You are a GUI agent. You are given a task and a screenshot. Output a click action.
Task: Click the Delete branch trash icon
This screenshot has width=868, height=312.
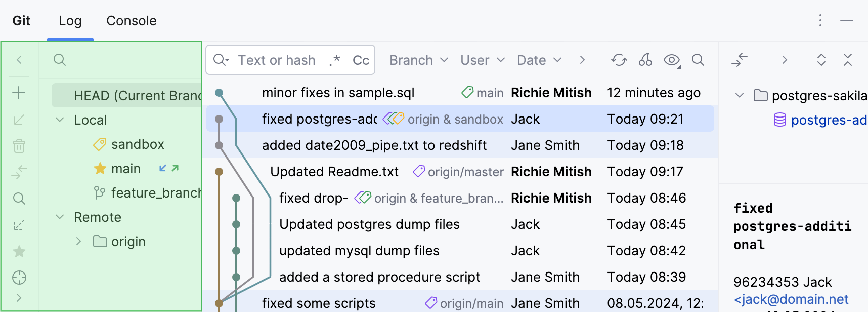[19, 146]
